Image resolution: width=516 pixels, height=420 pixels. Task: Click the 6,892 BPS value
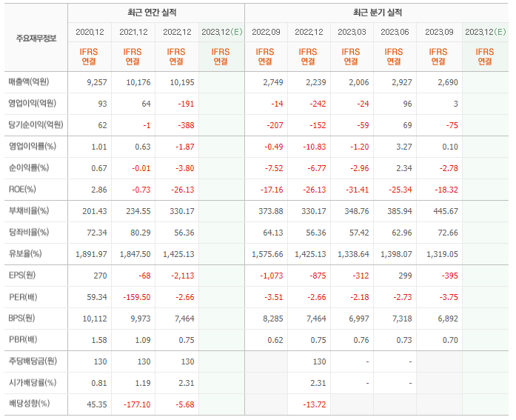coord(448,319)
